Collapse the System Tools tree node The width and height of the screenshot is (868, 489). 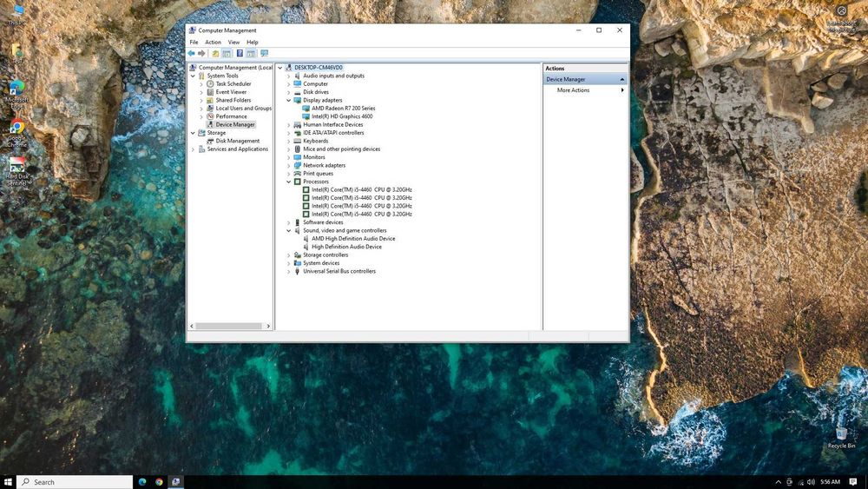[193, 76]
